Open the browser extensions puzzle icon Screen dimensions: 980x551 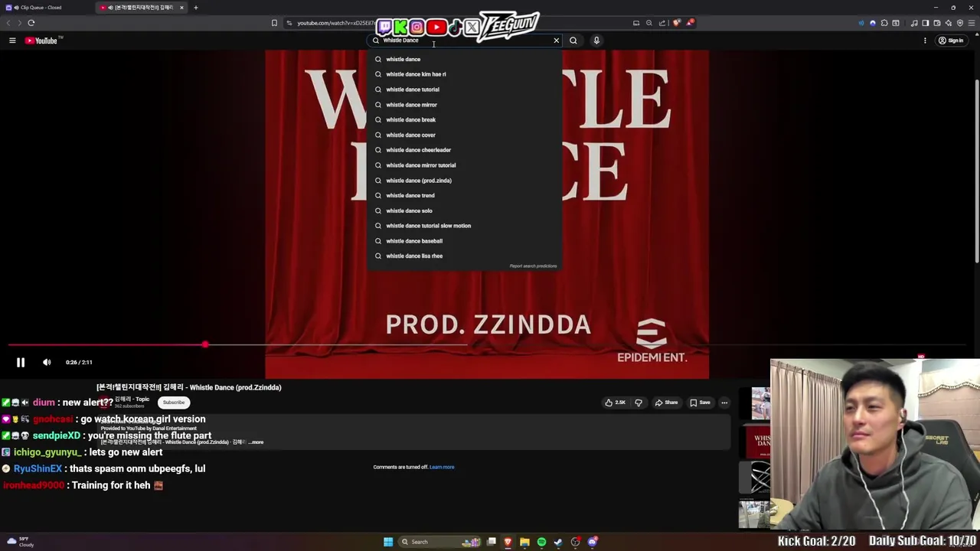coord(884,23)
